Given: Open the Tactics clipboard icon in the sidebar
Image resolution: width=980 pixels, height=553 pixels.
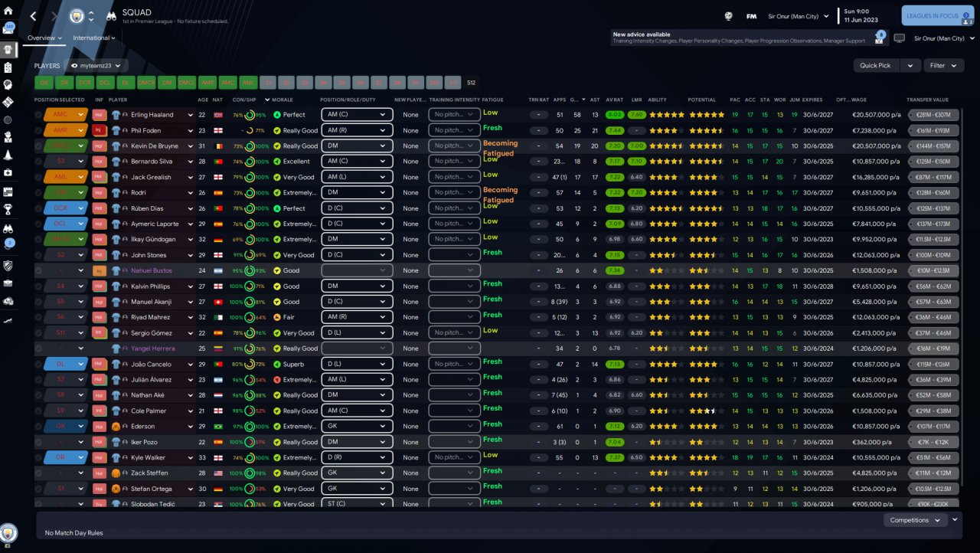Looking at the screenshot, I should point(8,67).
